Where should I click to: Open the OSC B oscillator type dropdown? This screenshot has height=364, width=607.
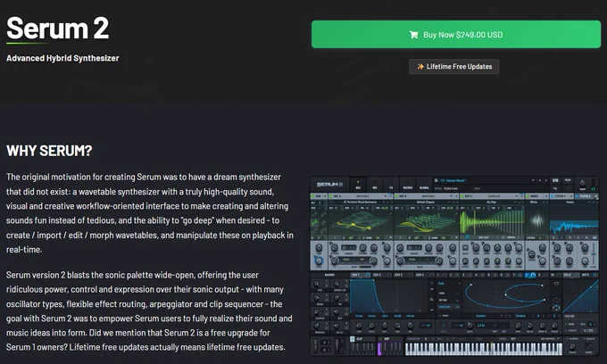[x=431, y=196]
